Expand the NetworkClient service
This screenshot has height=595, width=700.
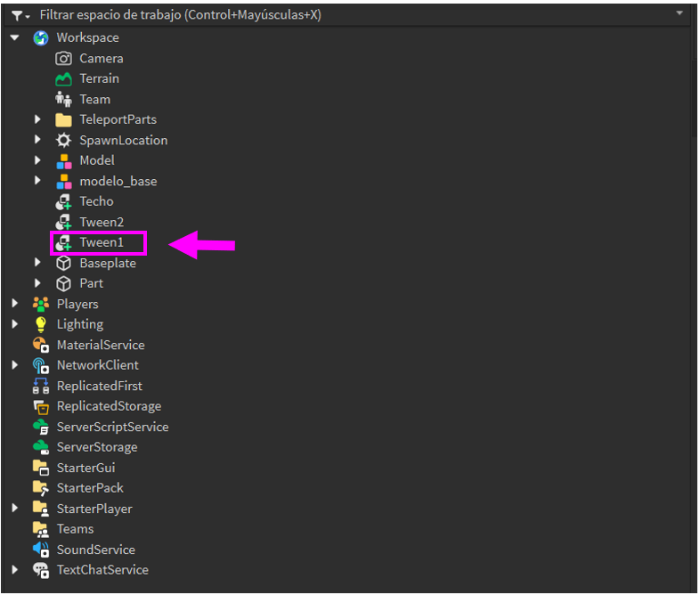click(15, 365)
